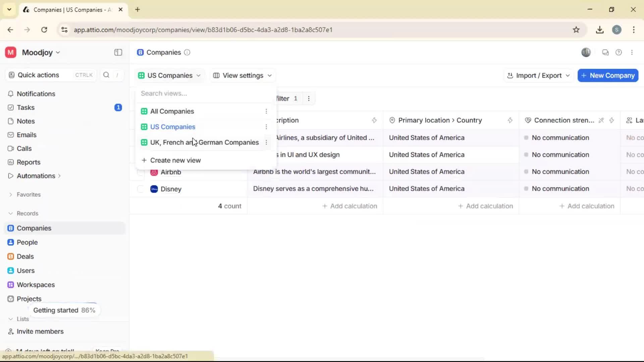Add calculation under Connection strength column
Screen dimensions: 644x362
(587, 206)
